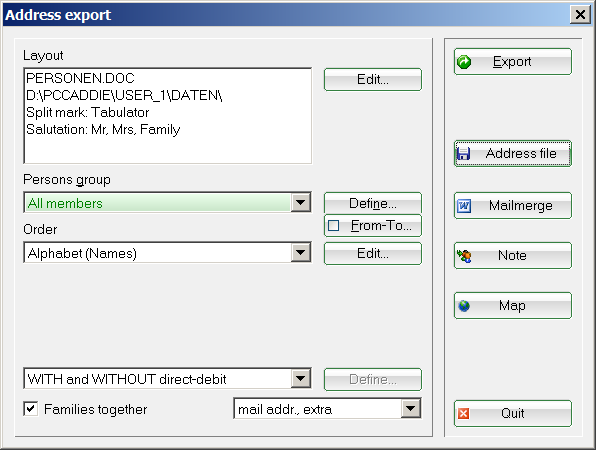Viewport: 596px width, 450px height.
Task: Click the red X Quit icon
Action: (x=463, y=413)
